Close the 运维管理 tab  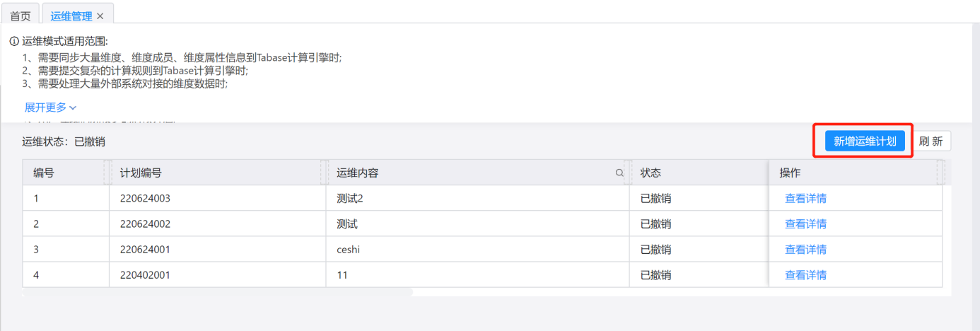tap(100, 16)
